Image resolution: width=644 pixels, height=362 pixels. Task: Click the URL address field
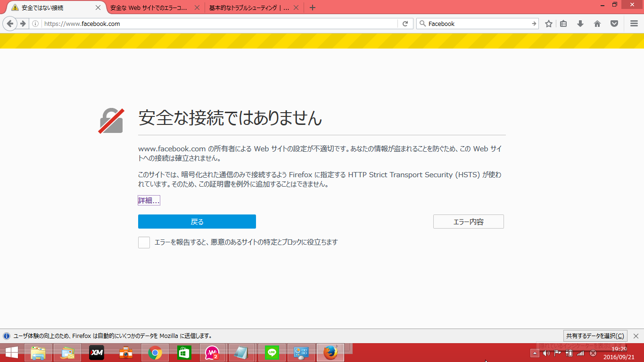tap(217, 24)
